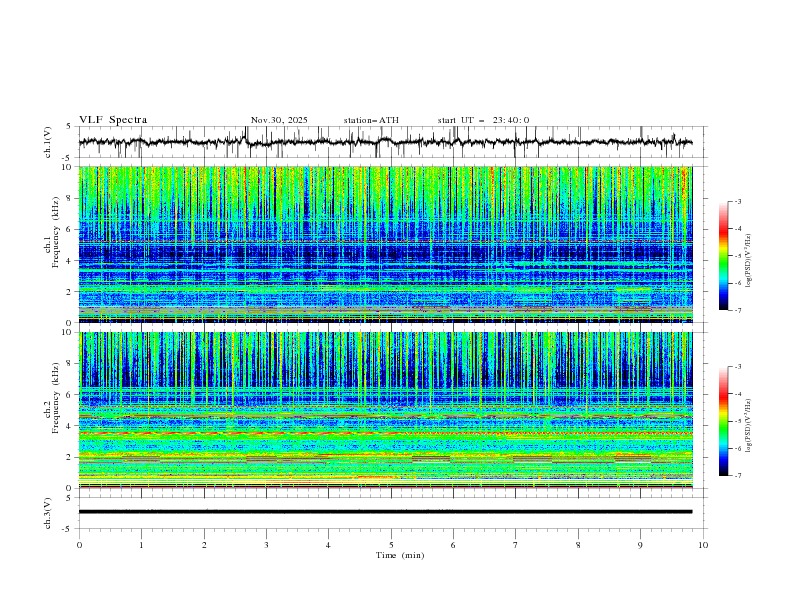The height and width of the screenshot is (612, 792).
Task: Click the ch.2 color bar log(PSD) label
Action: coord(749,426)
